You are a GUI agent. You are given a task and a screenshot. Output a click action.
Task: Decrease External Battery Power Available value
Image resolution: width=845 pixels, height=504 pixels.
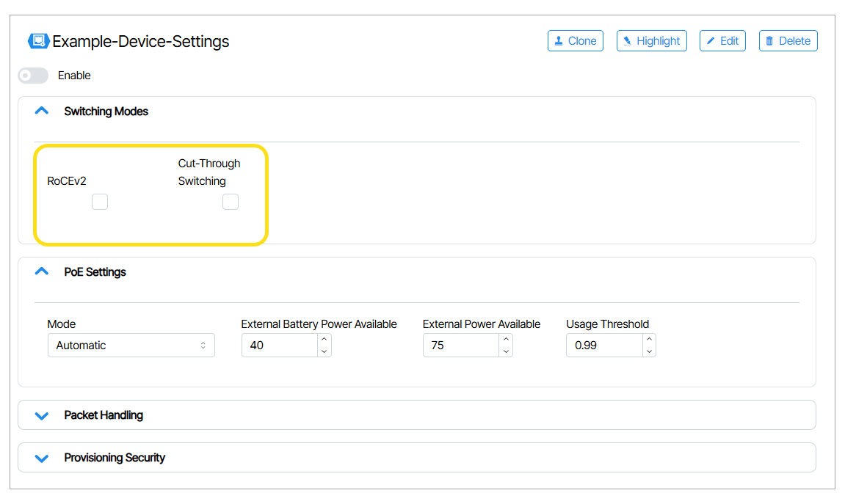324,351
